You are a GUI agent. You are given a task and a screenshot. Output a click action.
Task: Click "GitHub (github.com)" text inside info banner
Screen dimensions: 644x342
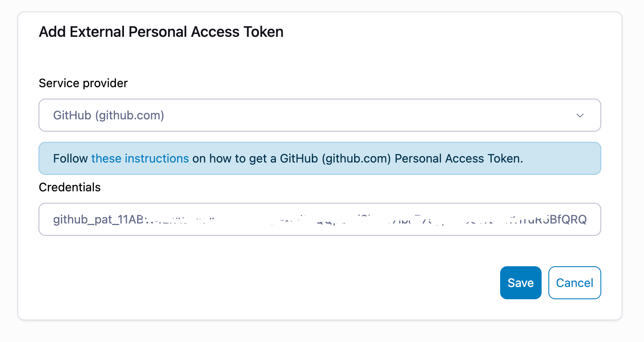[x=335, y=158]
